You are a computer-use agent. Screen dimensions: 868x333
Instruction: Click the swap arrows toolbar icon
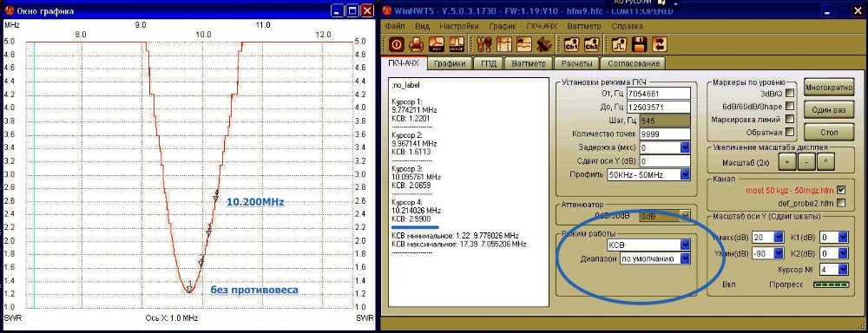pos(660,44)
